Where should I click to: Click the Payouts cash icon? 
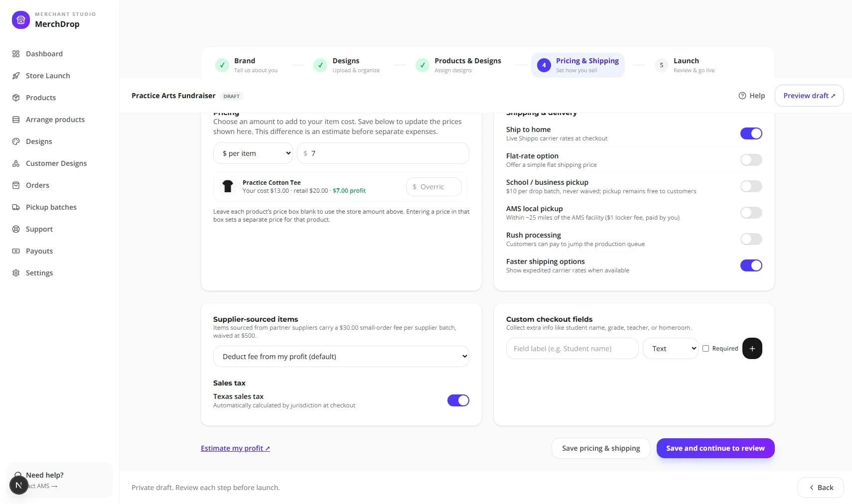point(16,251)
